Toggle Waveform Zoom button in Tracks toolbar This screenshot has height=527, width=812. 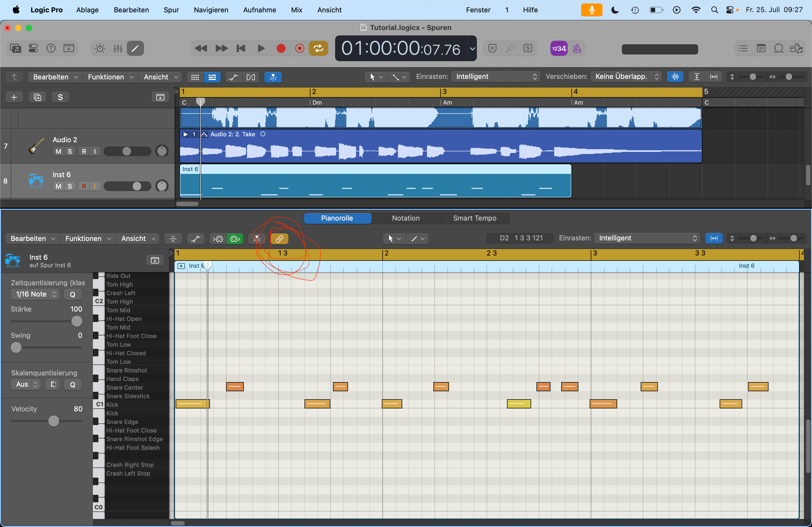coord(675,77)
